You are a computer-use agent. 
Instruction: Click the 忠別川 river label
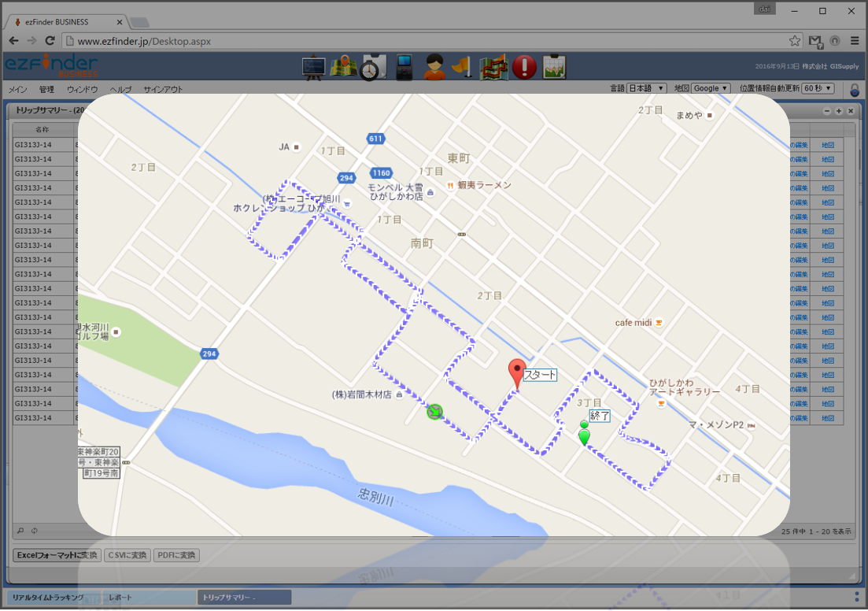[x=376, y=497]
